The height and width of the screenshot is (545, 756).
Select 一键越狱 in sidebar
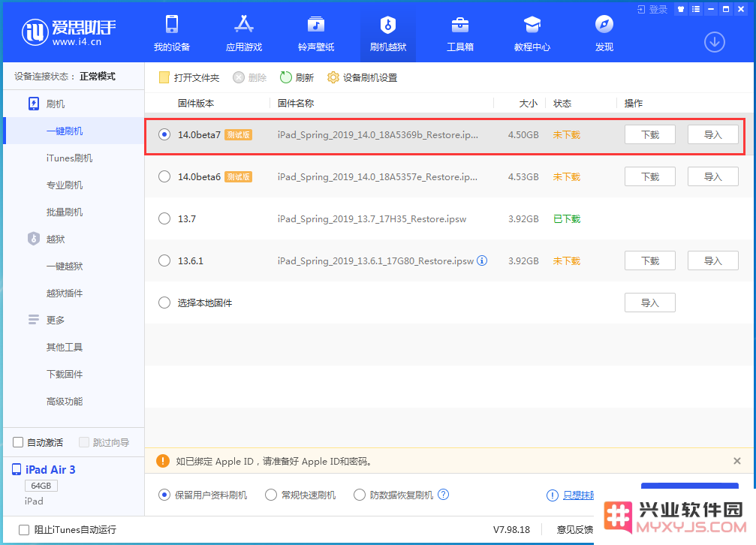pos(65,266)
